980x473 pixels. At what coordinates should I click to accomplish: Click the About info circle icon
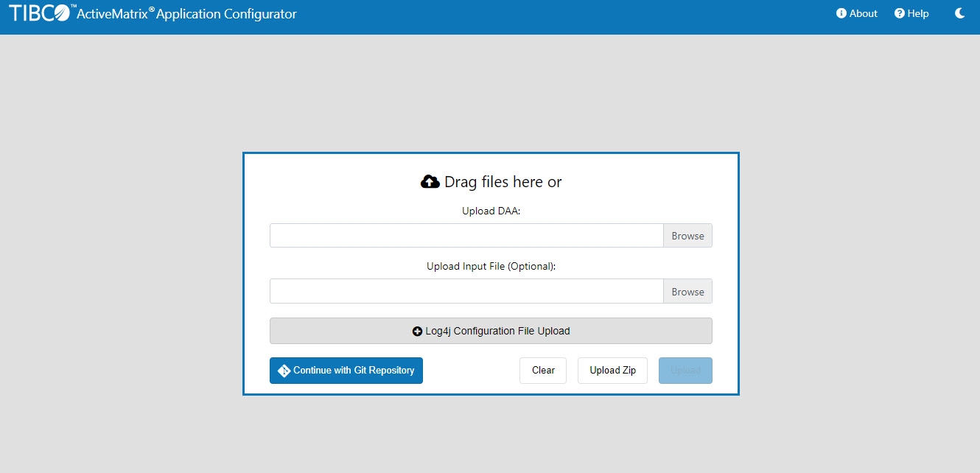(841, 13)
